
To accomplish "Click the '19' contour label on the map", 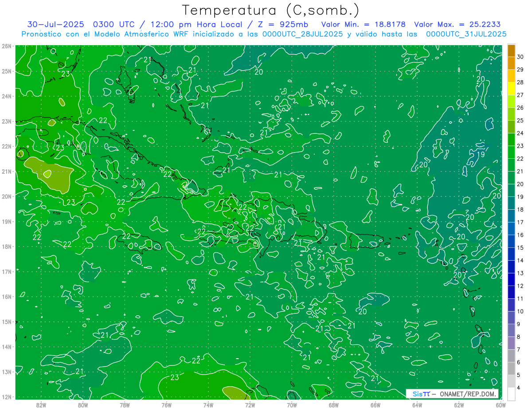I will [481, 155].
